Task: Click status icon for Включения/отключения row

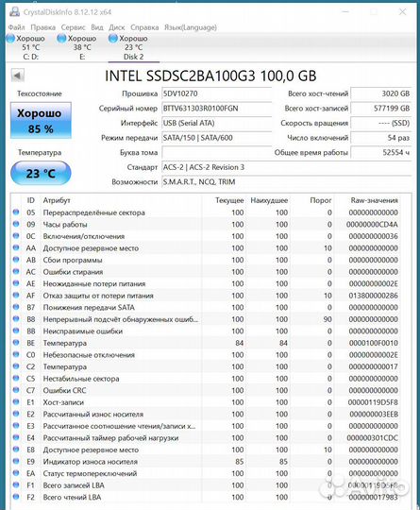Action: pyautogui.click(x=16, y=236)
